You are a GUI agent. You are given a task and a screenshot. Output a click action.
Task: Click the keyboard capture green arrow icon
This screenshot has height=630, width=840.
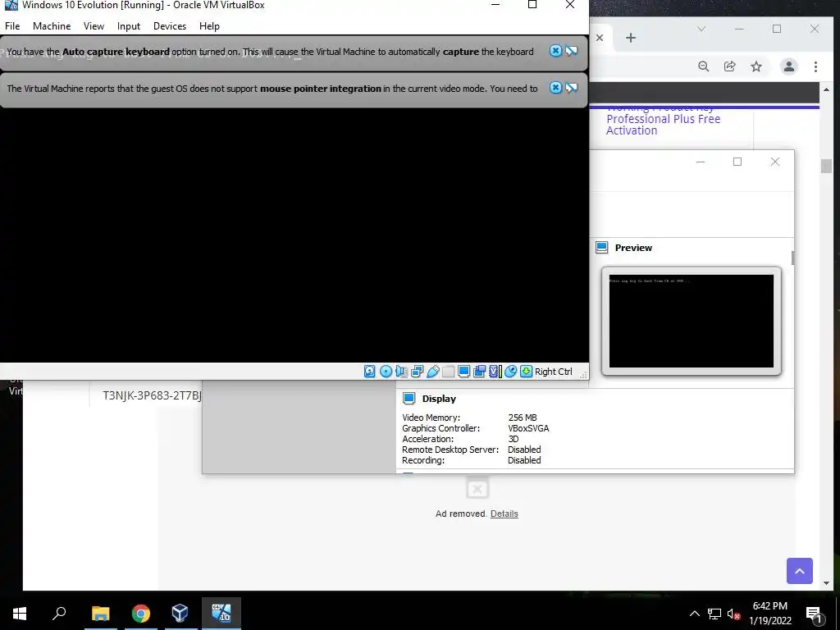pos(527,372)
